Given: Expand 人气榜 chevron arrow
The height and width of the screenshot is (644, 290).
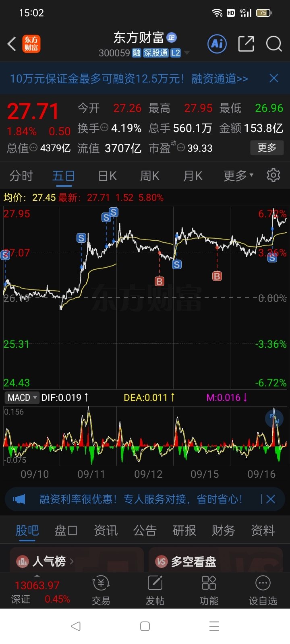Looking at the screenshot, I should tap(72, 561).
